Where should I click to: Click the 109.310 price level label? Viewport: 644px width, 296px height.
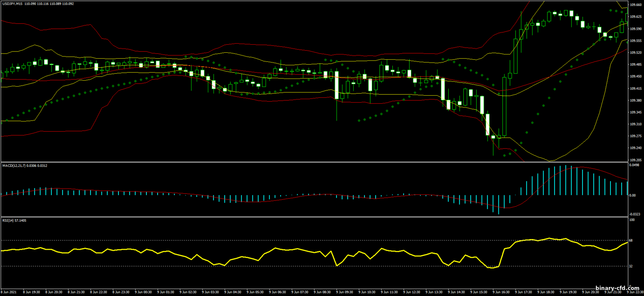coord(635,124)
